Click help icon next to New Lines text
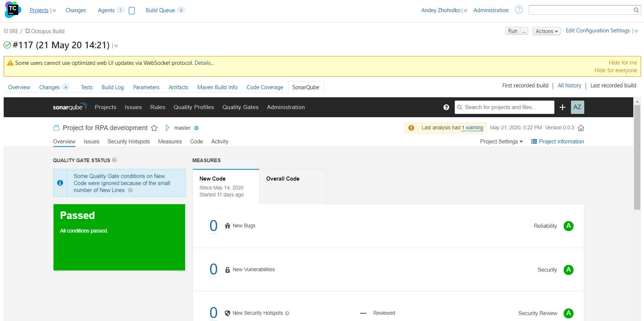Screen dimensions: 644x321 [130, 190]
